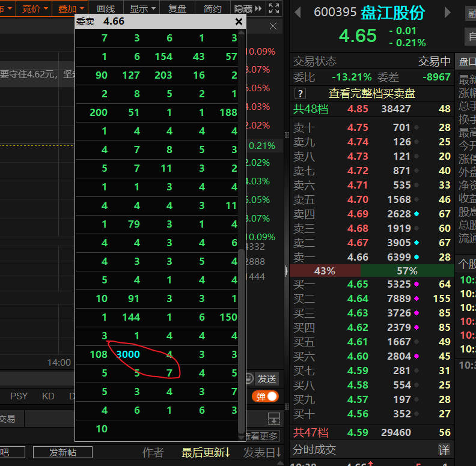
Task: Click the 发表日 sort column
Action: (262, 452)
